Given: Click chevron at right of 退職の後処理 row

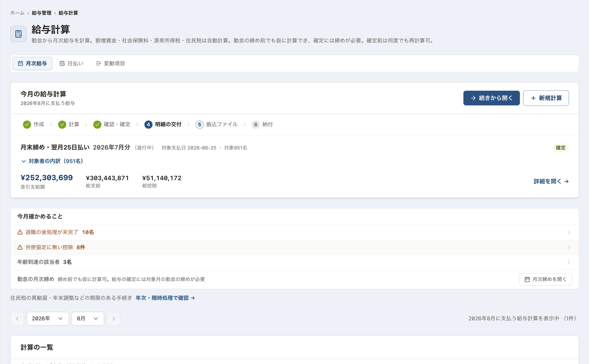Looking at the screenshot, I should coord(569,232).
